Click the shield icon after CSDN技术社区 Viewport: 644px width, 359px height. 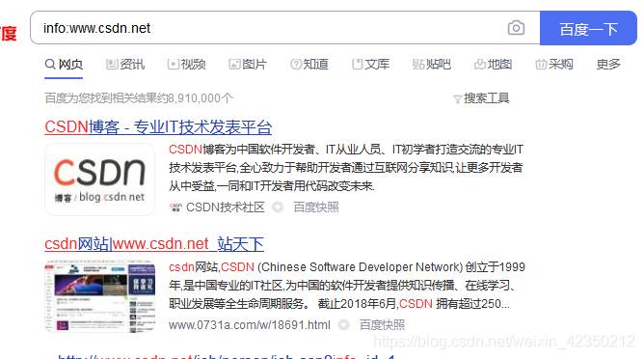[278, 207]
